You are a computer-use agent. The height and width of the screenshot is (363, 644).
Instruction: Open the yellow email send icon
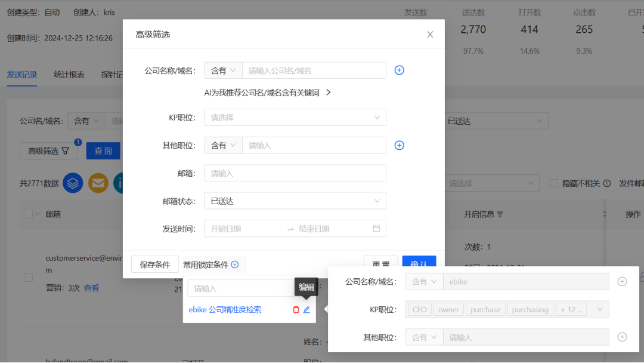[x=98, y=183]
